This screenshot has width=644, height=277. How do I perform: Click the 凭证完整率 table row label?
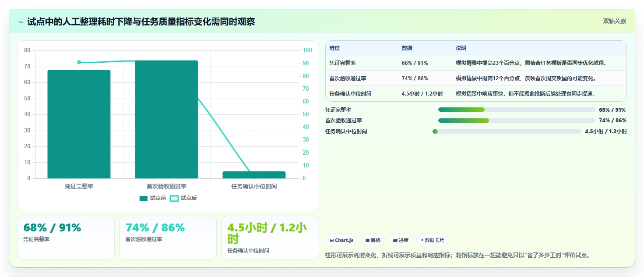(x=343, y=63)
